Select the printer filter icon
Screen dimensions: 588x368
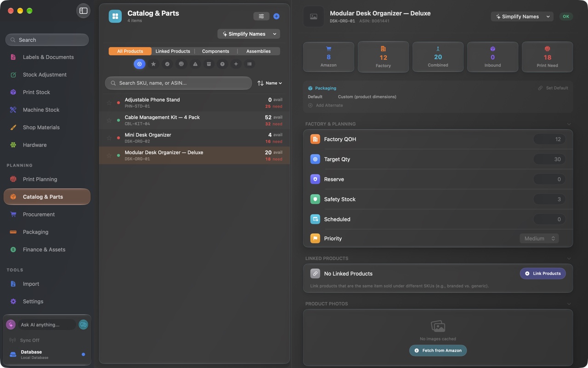(x=181, y=64)
